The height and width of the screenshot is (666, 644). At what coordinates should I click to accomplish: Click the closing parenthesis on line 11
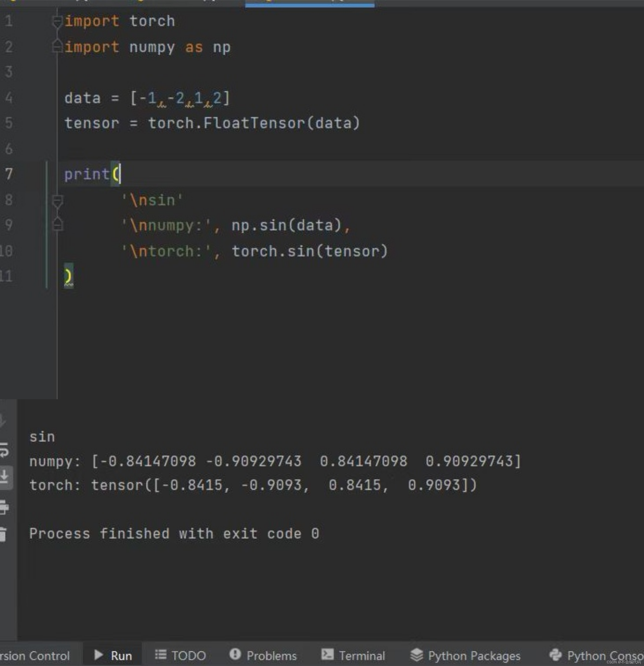point(68,276)
